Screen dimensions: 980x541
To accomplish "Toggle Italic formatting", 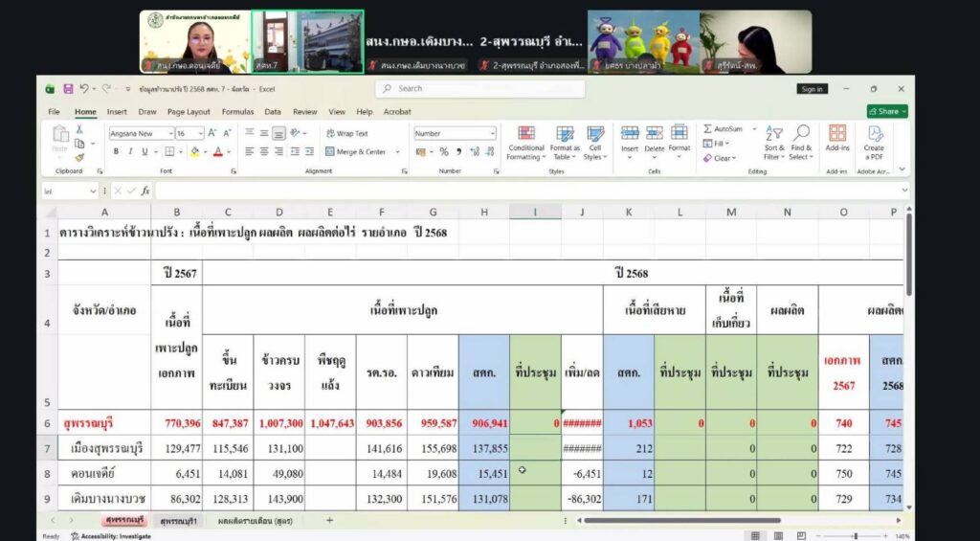I will (129, 151).
